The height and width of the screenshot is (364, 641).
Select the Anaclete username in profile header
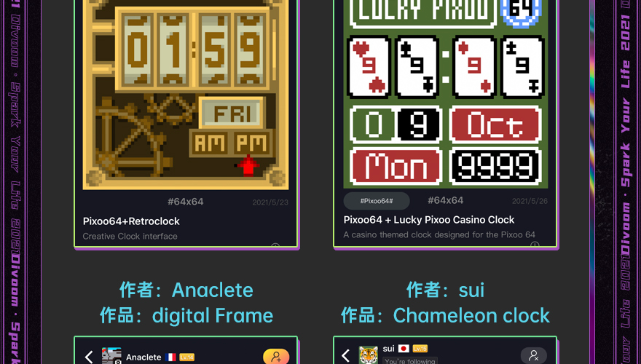pos(143,357)
